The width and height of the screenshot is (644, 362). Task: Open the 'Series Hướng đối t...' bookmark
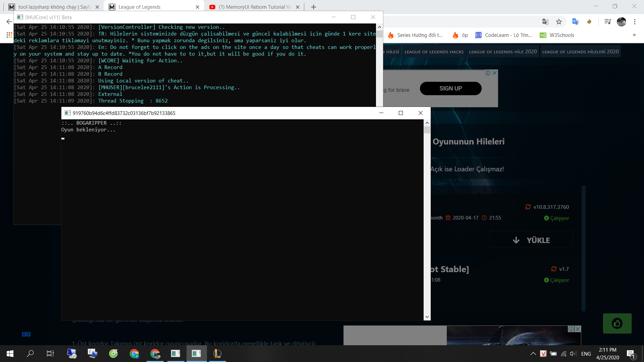415,35
